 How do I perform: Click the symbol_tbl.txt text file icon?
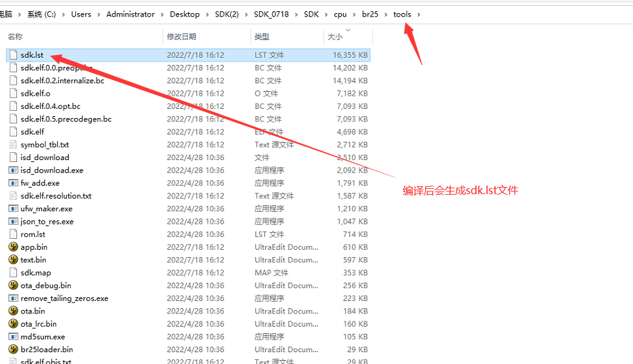(13, 144)
